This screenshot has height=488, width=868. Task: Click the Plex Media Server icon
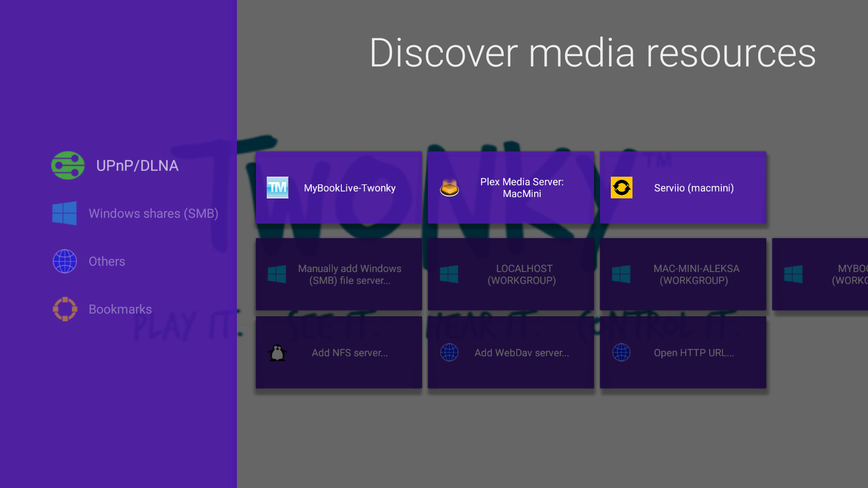[449, 188]
